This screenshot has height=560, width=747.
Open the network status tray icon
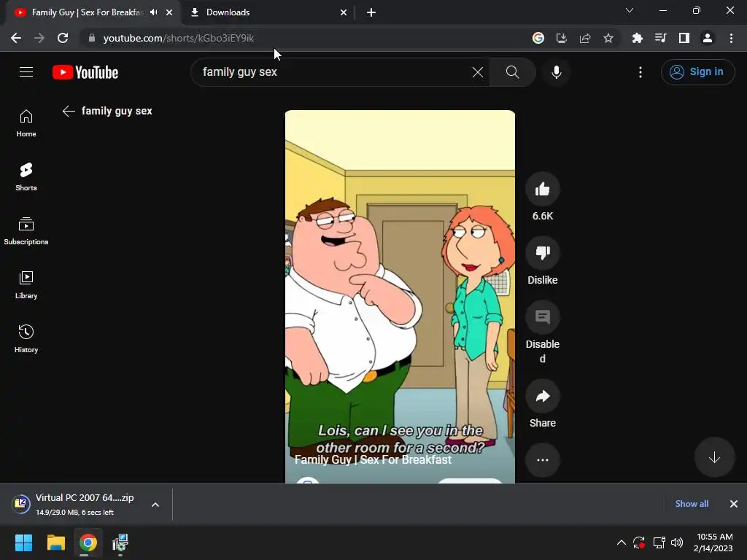tap(659, 542)
